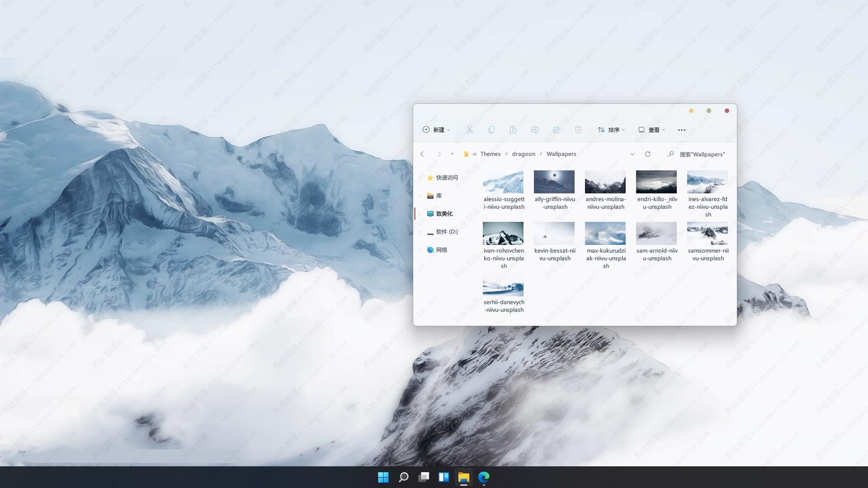The width and height of the screenshot is (868, 488).
Task: Click the Paste clipboard icon
Action: pyautogui.click(x=513, y=130)
